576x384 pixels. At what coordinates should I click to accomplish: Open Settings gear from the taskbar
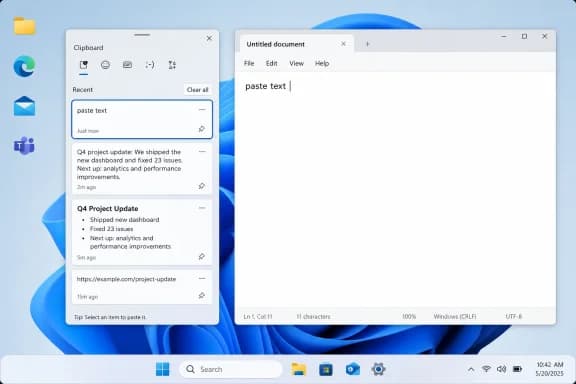coord(378,369)
